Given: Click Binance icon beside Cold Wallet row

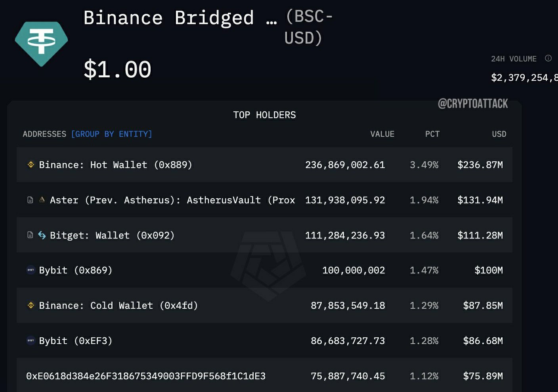Looking at the screenshot, I should coord(31,306).
